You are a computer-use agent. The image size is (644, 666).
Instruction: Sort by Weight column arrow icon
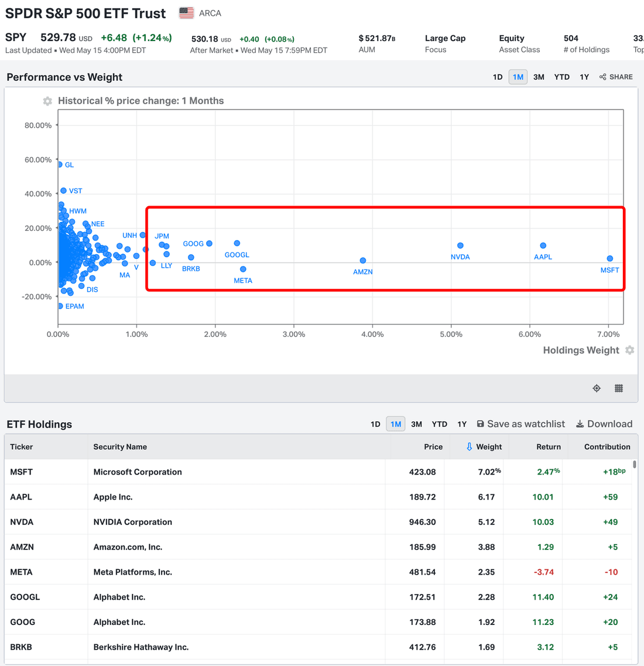[469, 447]
